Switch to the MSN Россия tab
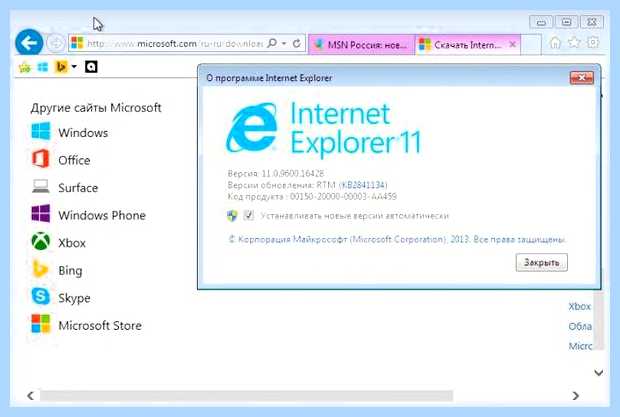This screenshot has width=620, height=417. pyautogui.click(x=361, y=45)
